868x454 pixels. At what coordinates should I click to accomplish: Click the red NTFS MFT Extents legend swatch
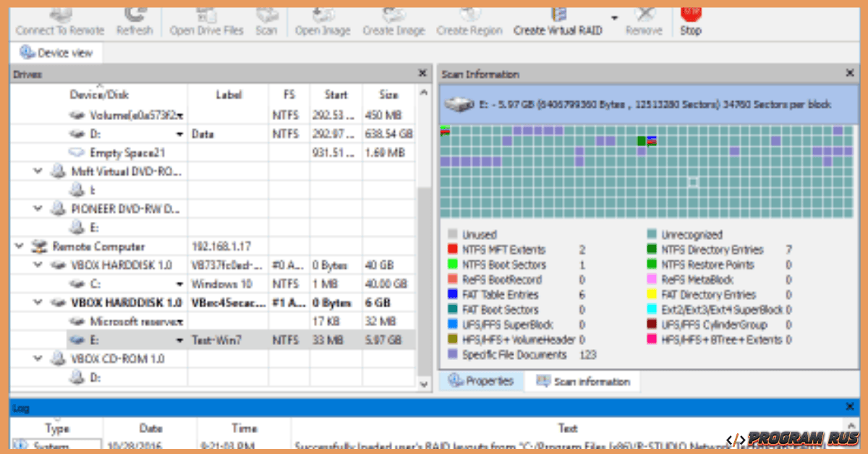pos(453,250)
